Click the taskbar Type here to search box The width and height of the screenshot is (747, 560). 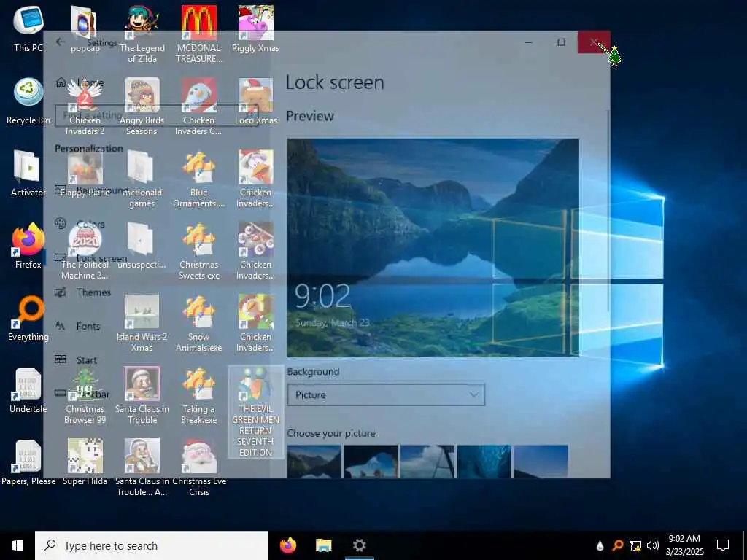click(152, 545)
